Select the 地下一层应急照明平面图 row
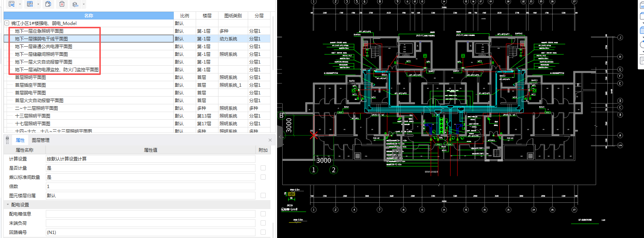This screenshot has height=238, width=644. [x=137, y=31]
